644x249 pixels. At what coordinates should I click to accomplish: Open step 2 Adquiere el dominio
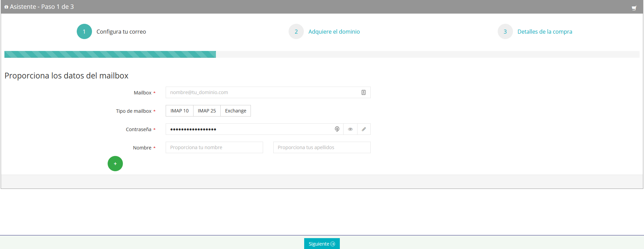tap(334, 32)
